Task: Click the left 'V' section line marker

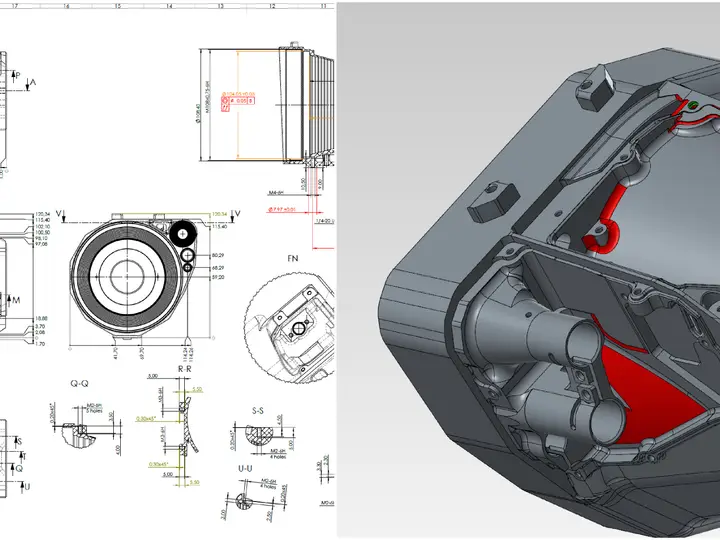Action: tap(61, 215)
